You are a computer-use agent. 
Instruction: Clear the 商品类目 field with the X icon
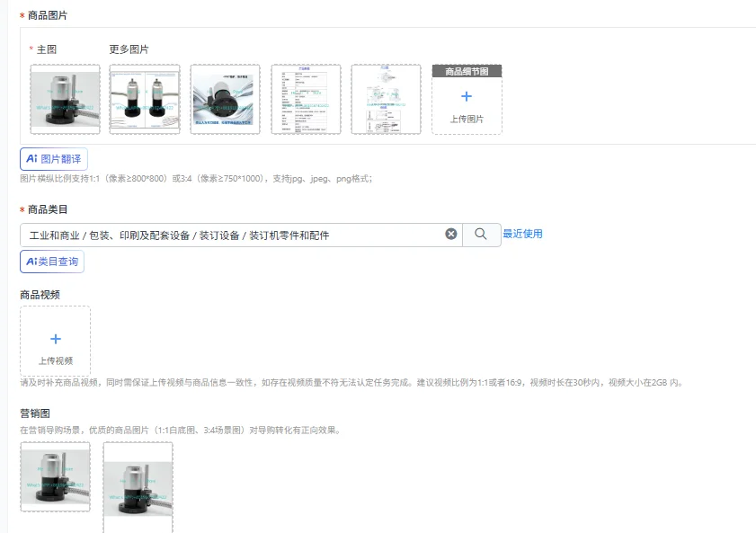point(450,234)
